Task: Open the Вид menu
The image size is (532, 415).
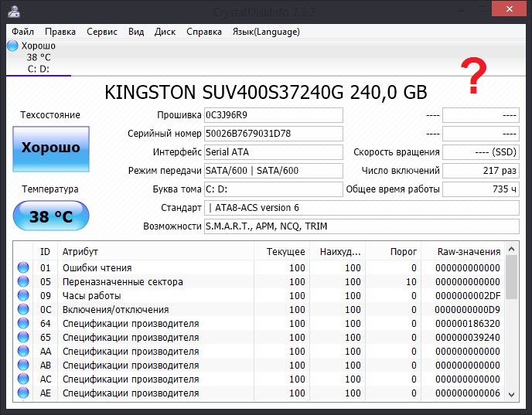Action: tap(136, 32)
